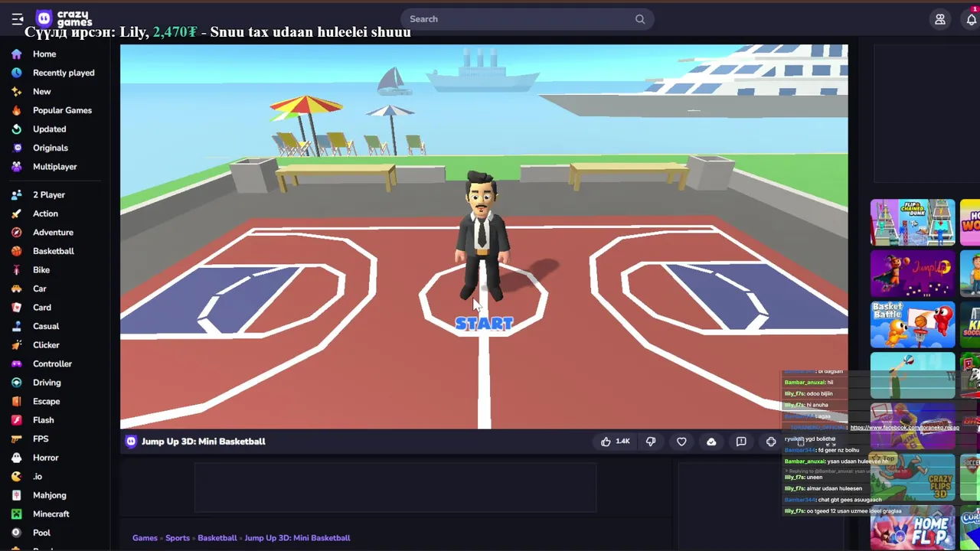
Task: Click the Flash category icon
Action: pos(17,420)
